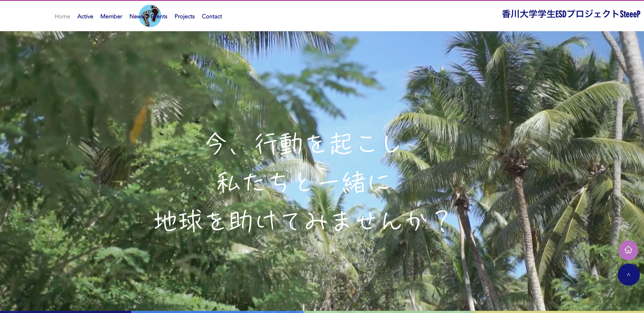Click the headline line 今、行動を起こし
The height and width of the screenshot is (313, 644).
click(303, 144)
